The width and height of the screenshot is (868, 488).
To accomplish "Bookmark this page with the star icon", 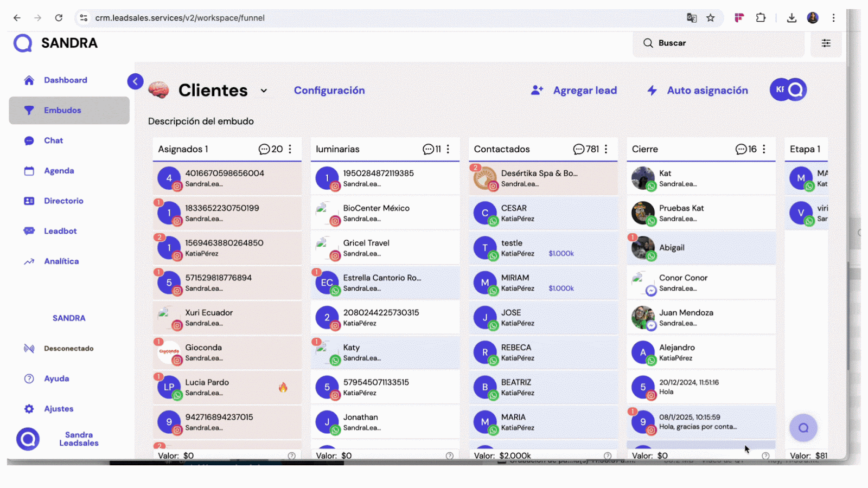I will pyautogui.click(x=710, y=18).
